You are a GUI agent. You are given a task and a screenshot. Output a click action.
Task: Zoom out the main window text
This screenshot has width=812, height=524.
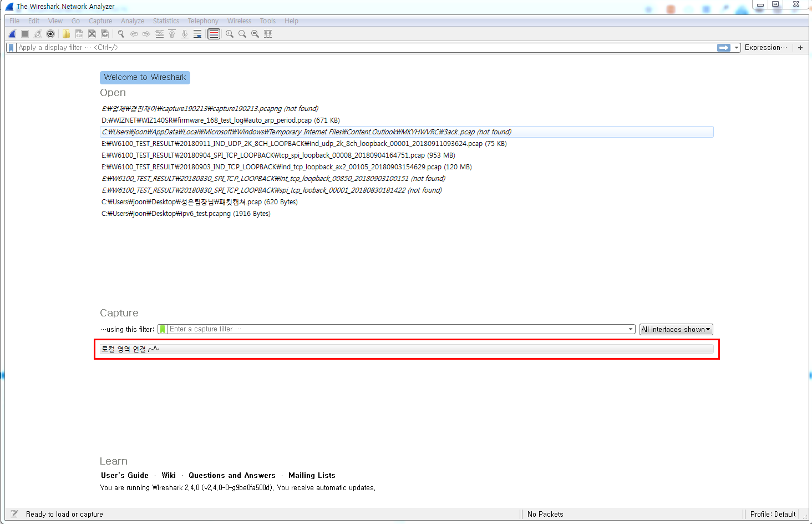(x=242, y=34)
